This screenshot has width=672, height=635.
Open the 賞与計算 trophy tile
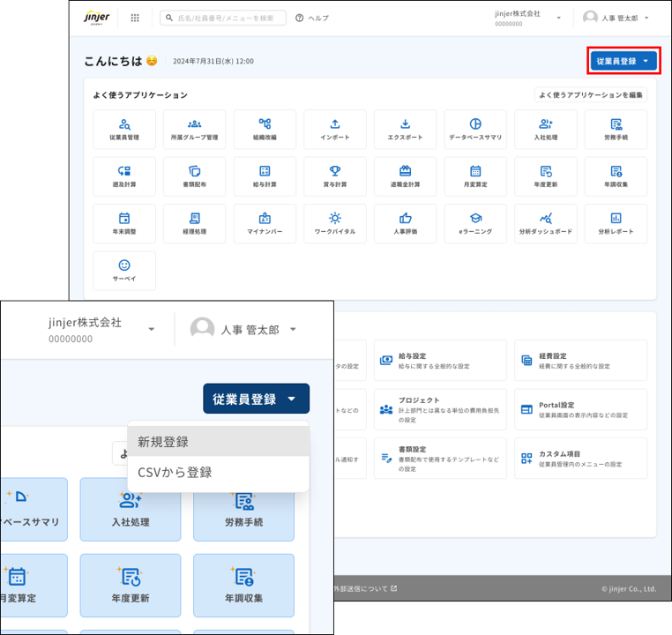335,176
